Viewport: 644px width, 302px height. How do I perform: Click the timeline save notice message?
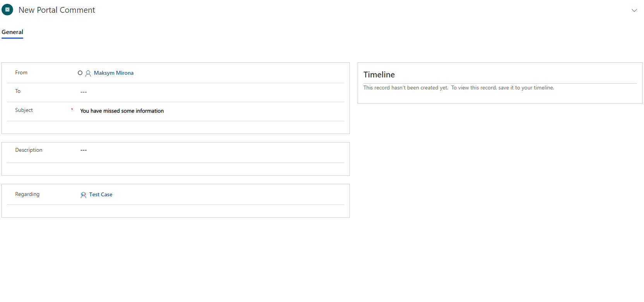point(458,88)
